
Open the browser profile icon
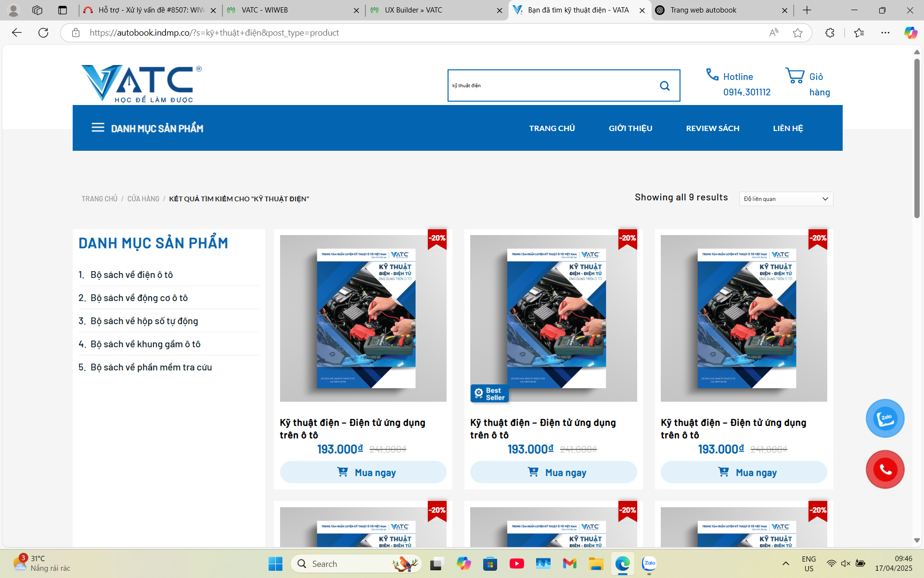(13, 10)
